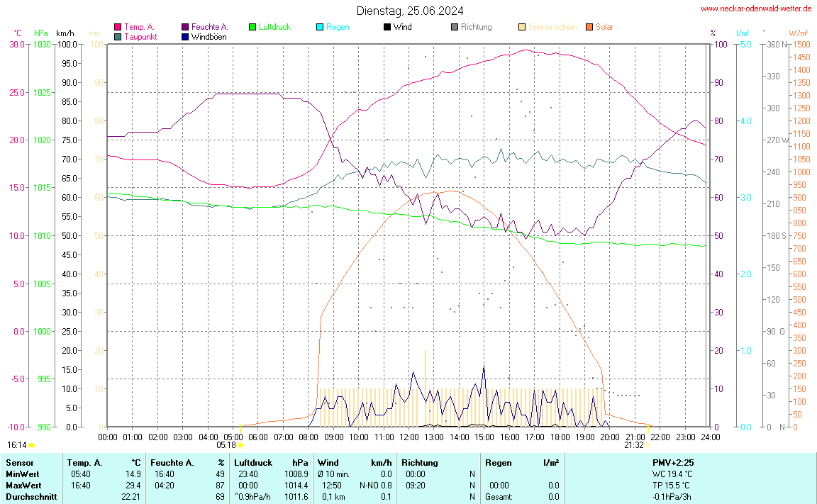
Task: Click the Sensor header in the data table
Action: pos(19,462)
